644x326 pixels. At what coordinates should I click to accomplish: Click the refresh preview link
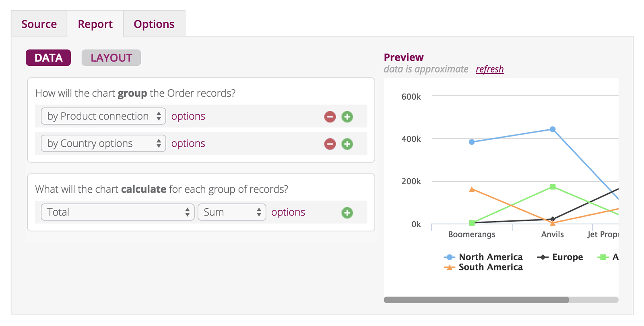(489, 69)
